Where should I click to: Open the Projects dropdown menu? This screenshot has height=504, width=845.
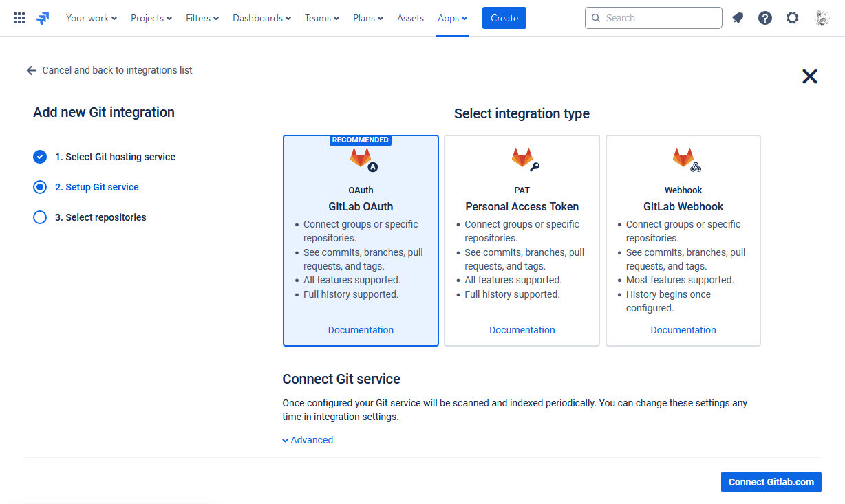[x=151, y=18]
